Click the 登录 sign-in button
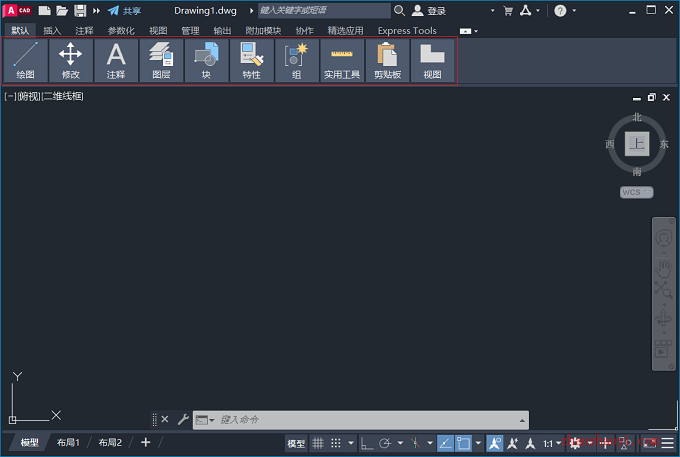680x457 pixels. (x=429, y=11)
